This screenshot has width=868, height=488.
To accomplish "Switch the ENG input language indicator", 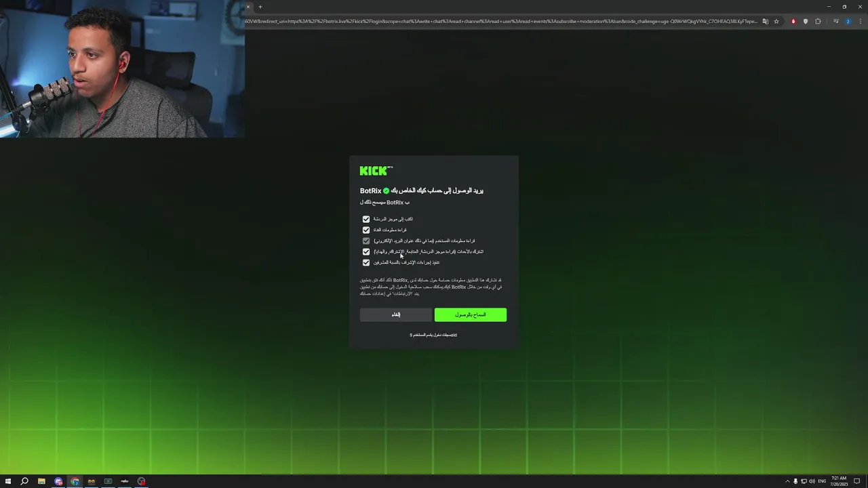I will point(822,481).
